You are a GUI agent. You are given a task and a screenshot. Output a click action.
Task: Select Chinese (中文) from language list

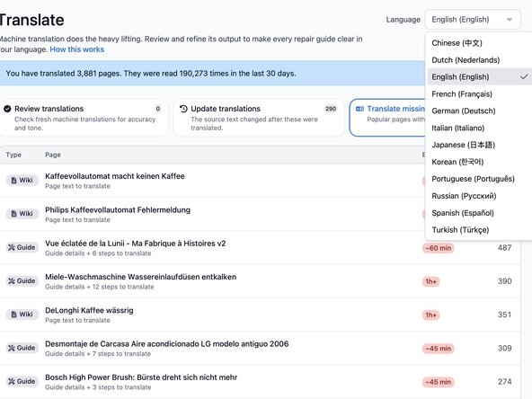tap(478, 43)
